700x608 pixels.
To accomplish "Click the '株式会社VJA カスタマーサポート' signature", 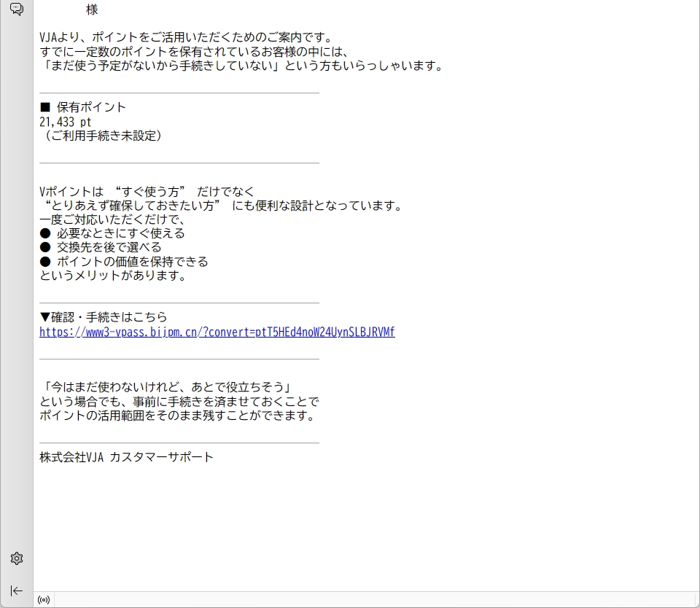I will click(126, 457).
